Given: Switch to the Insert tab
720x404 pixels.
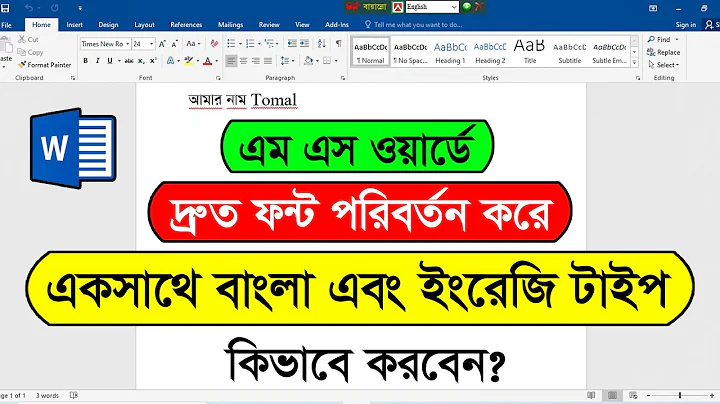Looking at the screenshot, I should point(74,25).
